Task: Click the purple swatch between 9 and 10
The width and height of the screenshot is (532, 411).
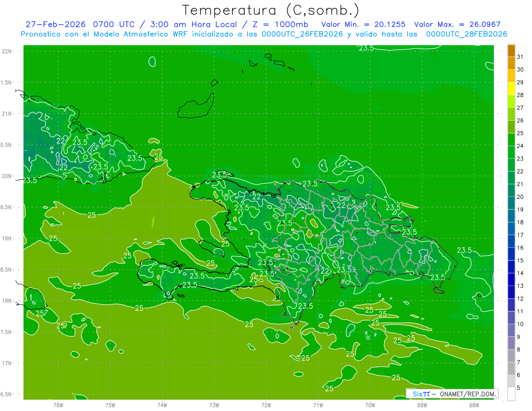Action: point(511,330)
